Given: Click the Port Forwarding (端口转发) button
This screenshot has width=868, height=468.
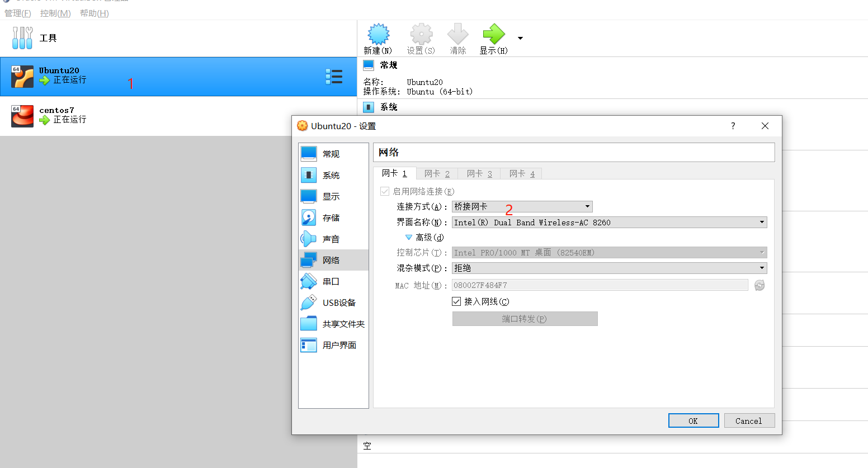Looking at the screenshot, I should [x=525, y=319].
